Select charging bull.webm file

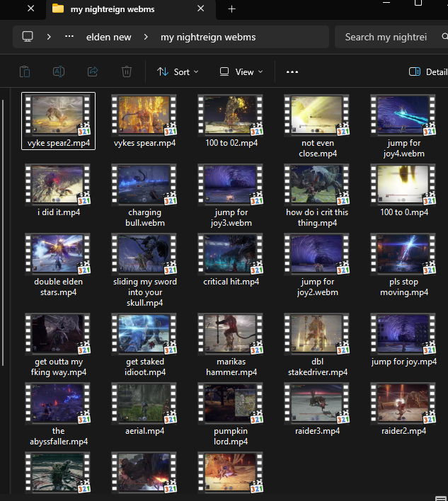click(x=144, y=195)
